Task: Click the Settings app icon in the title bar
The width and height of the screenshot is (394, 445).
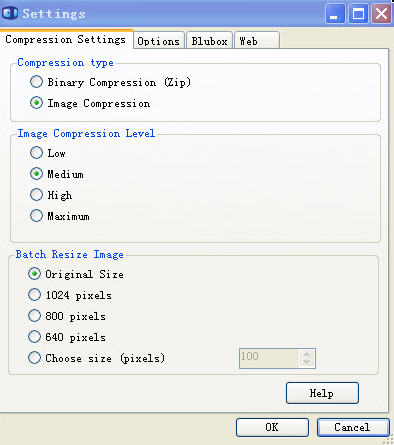Action: click(x=9, y=13)
